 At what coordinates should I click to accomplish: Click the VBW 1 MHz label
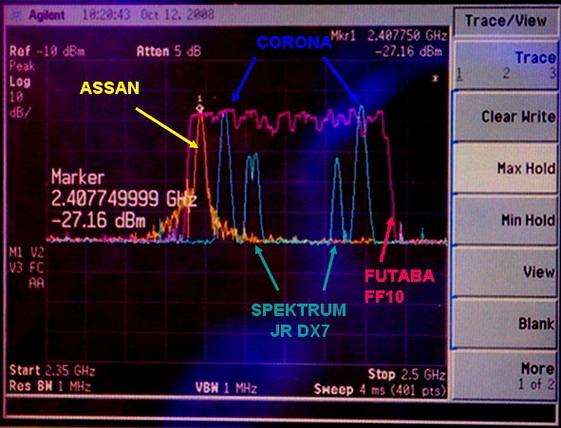tap(226, 388)
